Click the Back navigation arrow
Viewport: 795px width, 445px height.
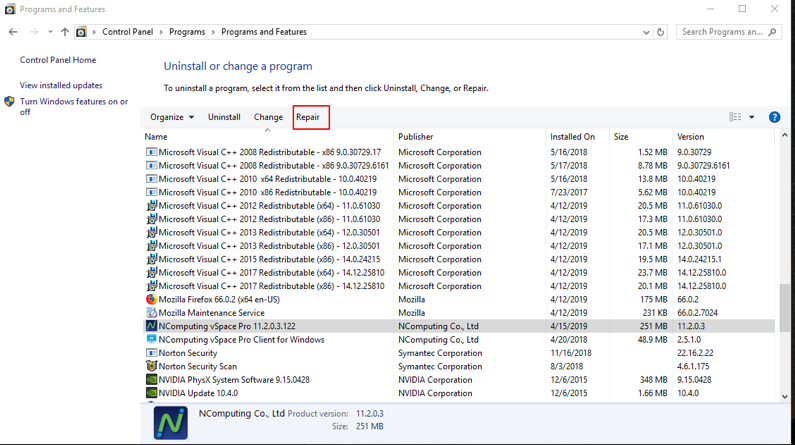[13, 32]
